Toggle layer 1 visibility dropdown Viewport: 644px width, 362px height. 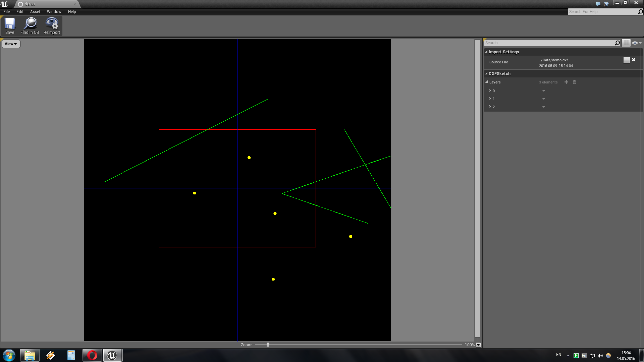point(543,99)
